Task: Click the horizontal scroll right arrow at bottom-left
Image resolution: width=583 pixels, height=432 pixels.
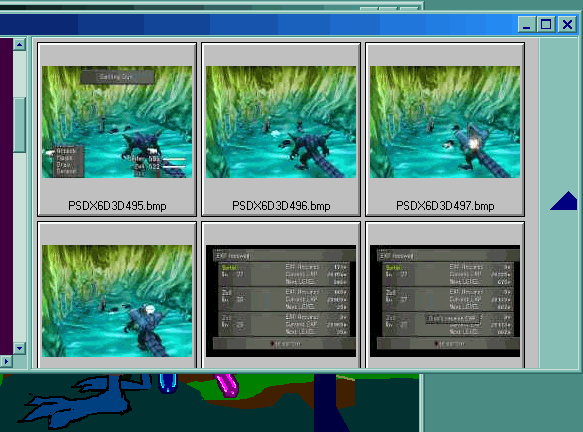Action: [x=6, y=361]
